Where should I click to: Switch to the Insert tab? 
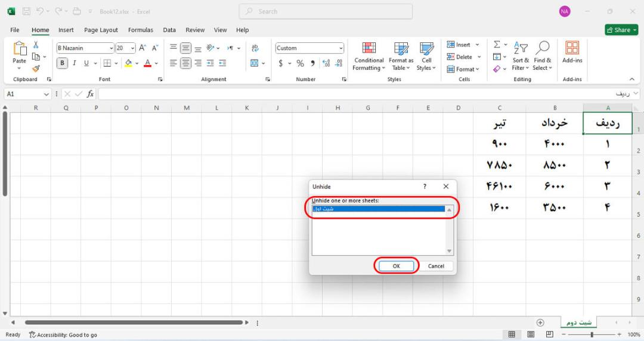click(66, 30)
